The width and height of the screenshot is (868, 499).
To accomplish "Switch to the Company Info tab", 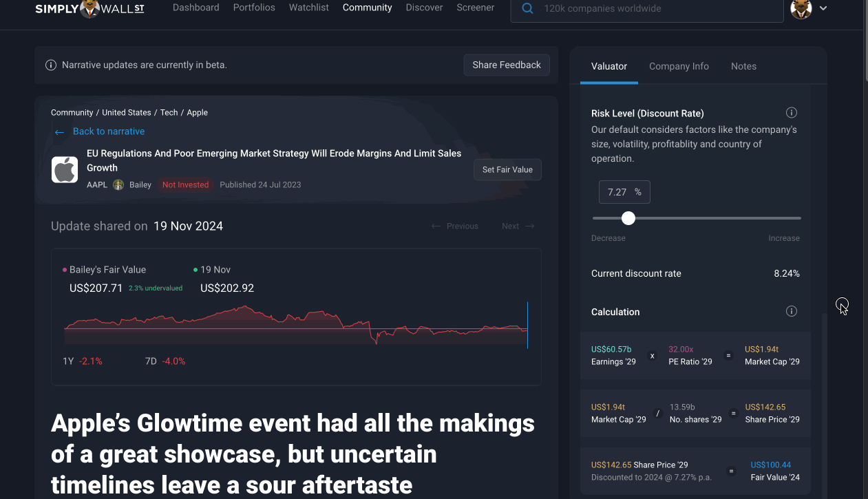I will [x=679, y=66].
